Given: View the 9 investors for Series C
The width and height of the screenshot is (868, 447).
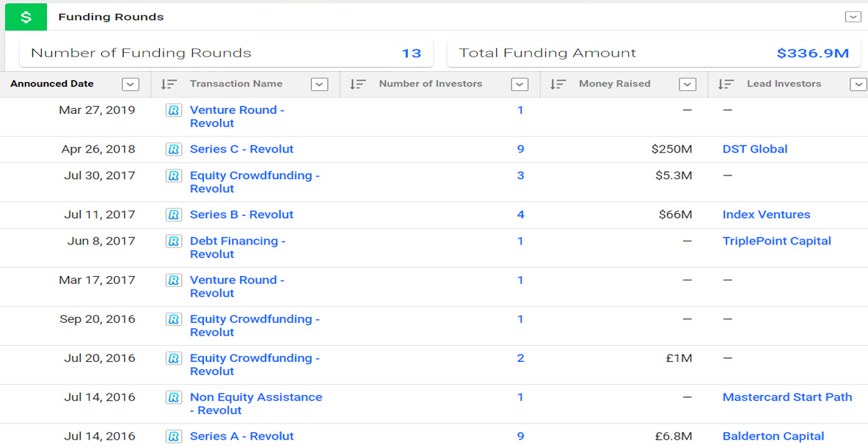Looking at the screenshot, I should [520, 148].
